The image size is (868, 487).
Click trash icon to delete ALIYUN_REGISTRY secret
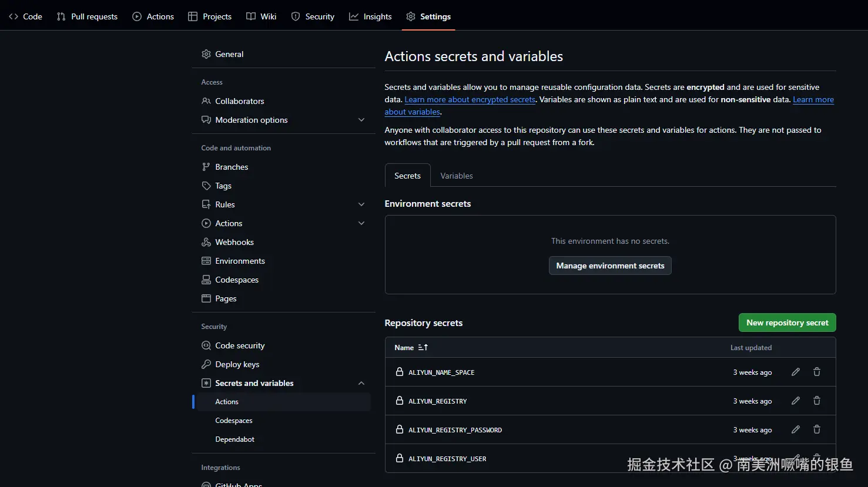(x=816, y=401)
